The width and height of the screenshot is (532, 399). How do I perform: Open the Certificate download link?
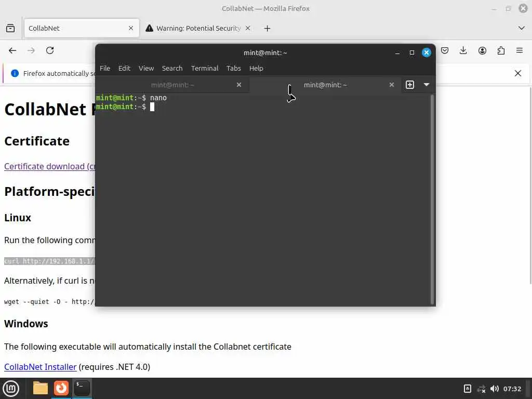[49, 167]
